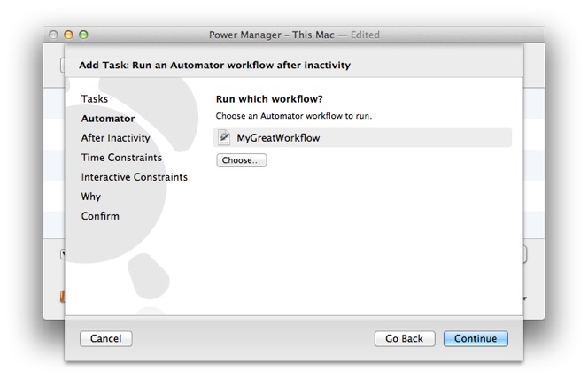Viewport: 588px width, 379px height.
Task: Go to the Tasks step
Action: click(x=95, y=99)
